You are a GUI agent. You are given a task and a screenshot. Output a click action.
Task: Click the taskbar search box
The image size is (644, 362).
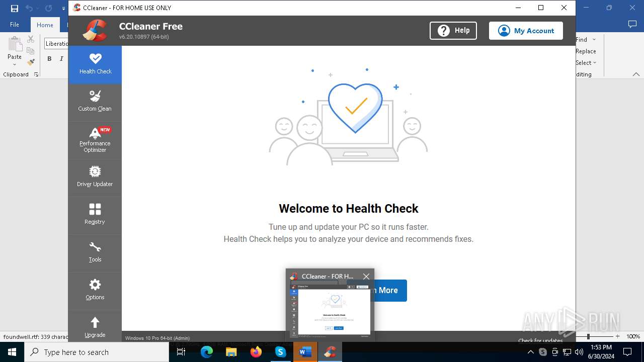point(97,352)
